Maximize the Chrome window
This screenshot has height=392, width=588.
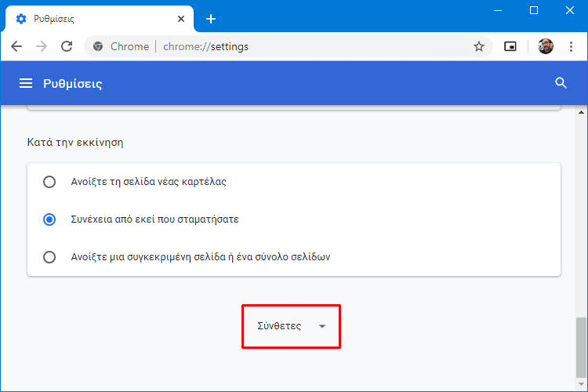click(x=534, y=10)
